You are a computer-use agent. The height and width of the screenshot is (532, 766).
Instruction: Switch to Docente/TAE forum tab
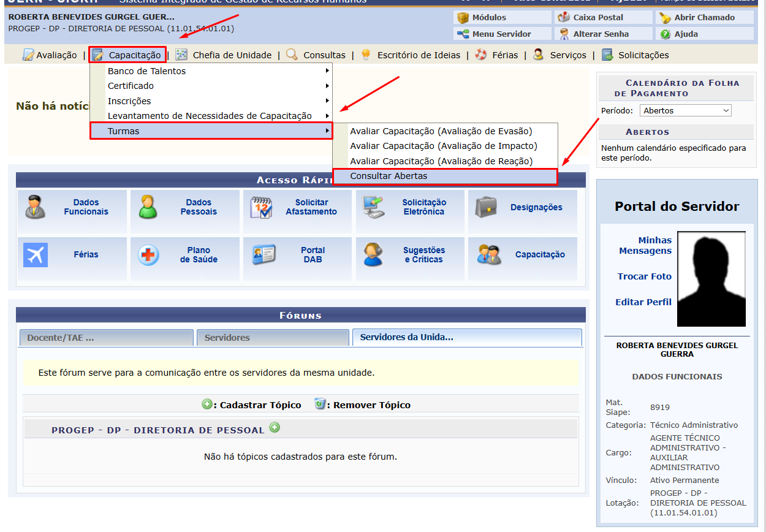[106, 338]
